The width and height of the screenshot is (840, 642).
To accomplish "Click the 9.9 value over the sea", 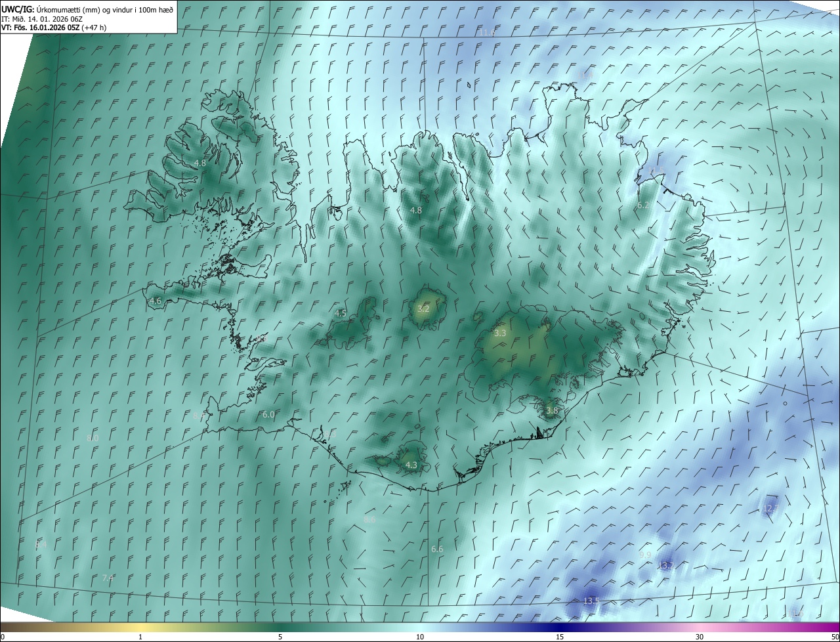I will tap(645, 555).
